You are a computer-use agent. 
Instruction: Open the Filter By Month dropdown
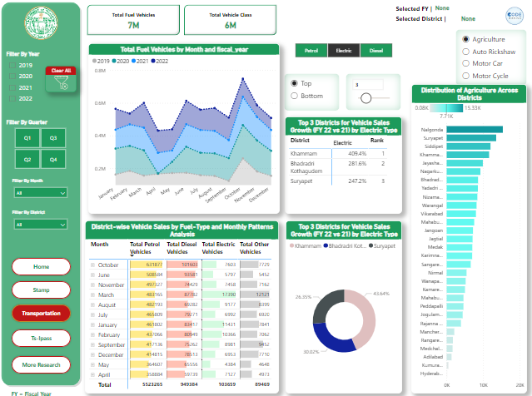[x=40, y=192]
